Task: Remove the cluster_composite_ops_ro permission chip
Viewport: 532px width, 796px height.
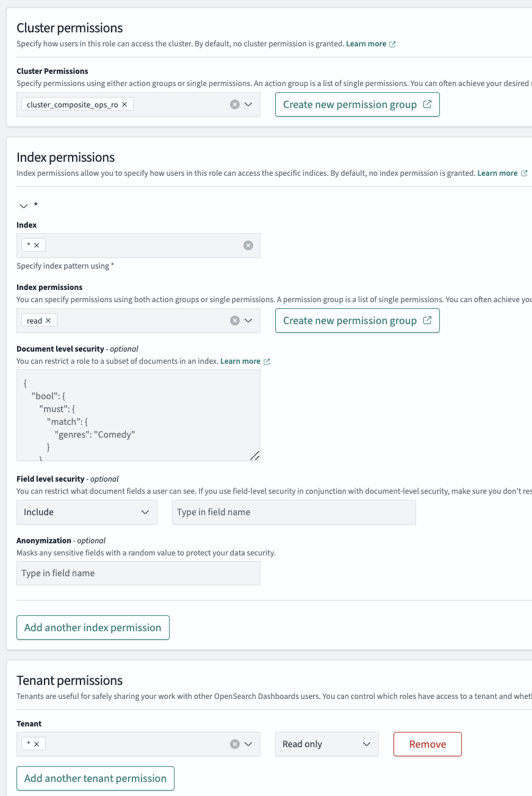Action: 124,104
